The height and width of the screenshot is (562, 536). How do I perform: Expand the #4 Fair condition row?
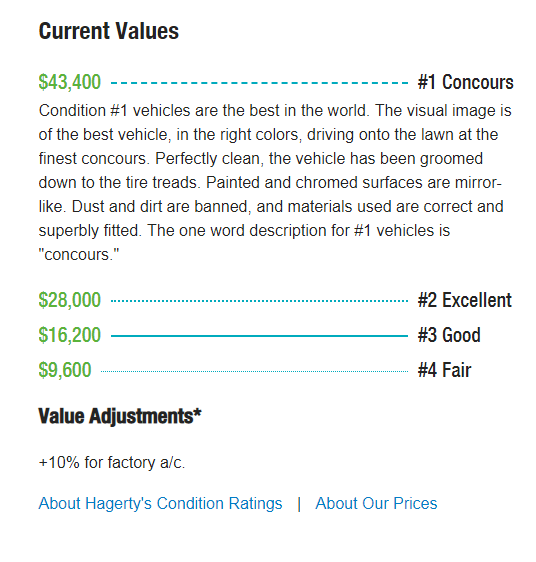pos(255,370)
